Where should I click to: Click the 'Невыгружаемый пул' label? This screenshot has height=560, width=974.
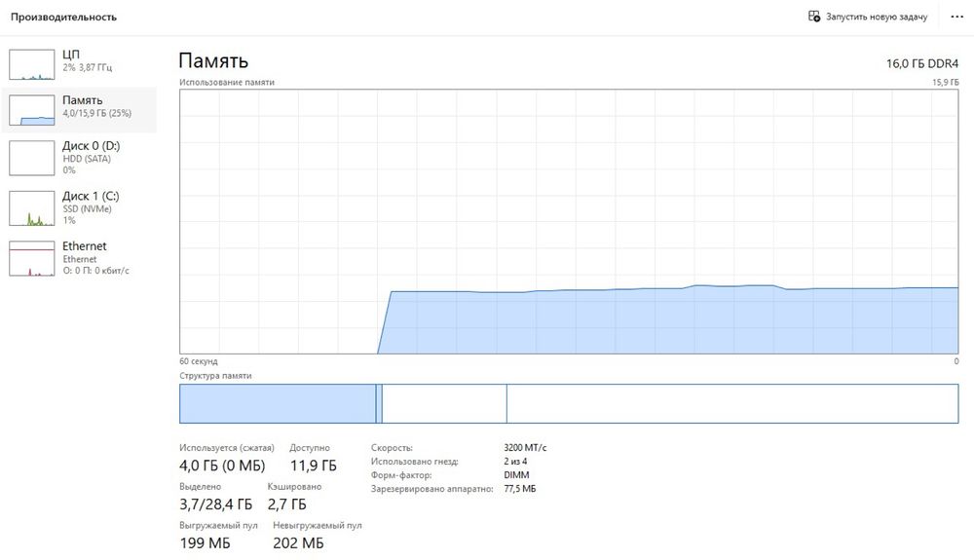pos(317,525)
